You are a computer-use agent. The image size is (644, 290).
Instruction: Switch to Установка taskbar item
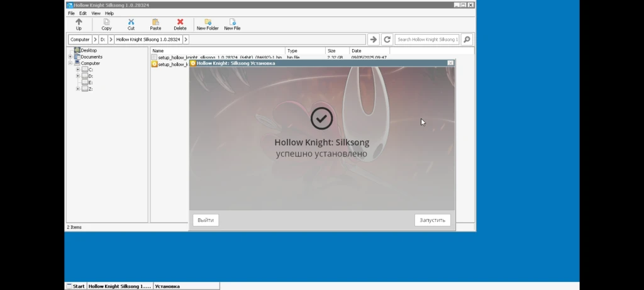click(x=186, y=286)
